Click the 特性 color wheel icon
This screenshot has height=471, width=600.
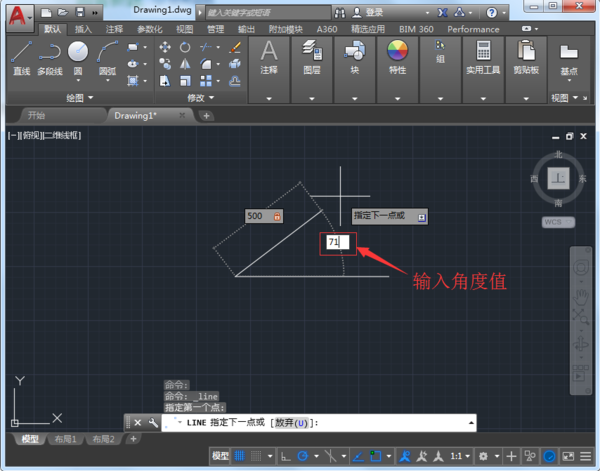pos(397,52)
